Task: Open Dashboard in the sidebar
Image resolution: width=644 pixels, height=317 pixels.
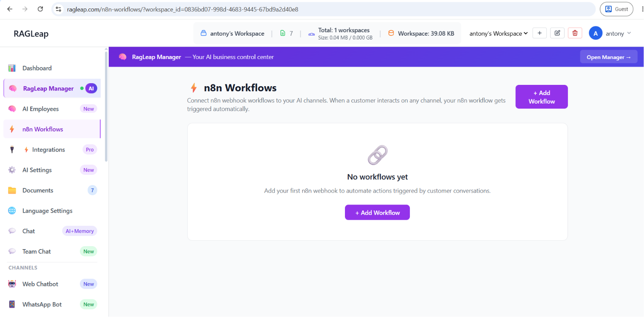Action: [x=52, y=68]
